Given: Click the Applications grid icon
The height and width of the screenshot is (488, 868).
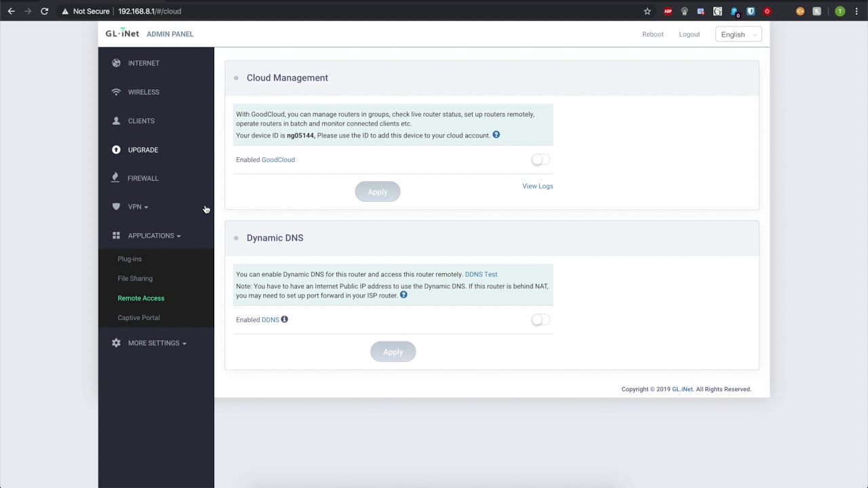Looking at the screenshot, I should tap(116, 236).
